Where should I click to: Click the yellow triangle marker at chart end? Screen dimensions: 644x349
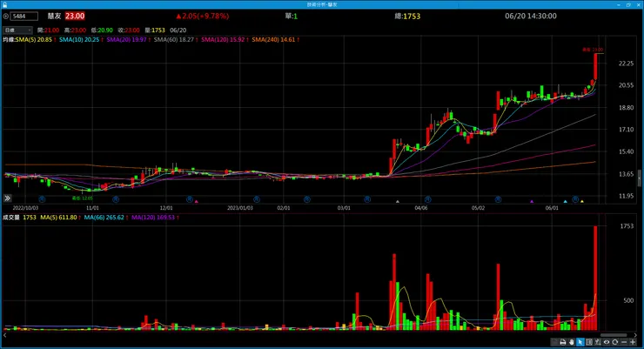click(x=582, y=201)
